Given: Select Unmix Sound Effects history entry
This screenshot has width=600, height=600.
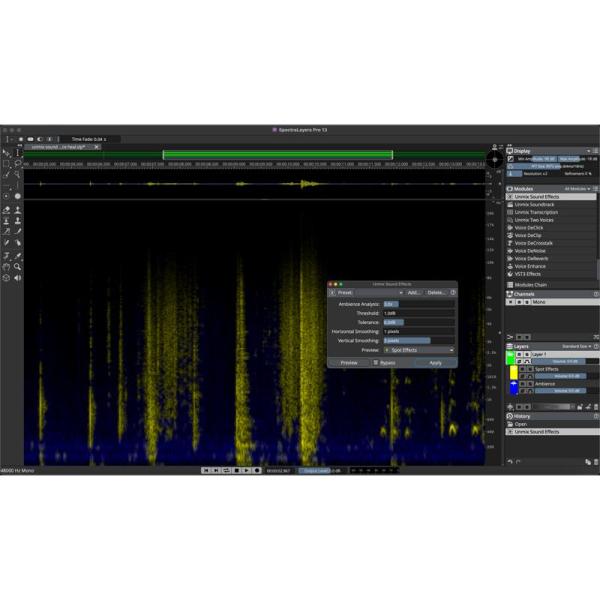Looking at the screenshot, I should point(552,432).
